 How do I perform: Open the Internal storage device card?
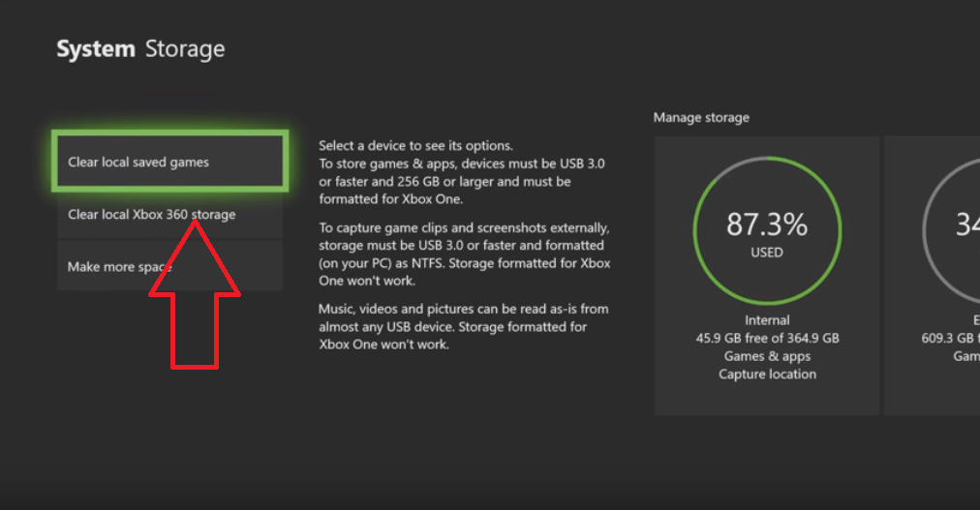coord(767,275)
